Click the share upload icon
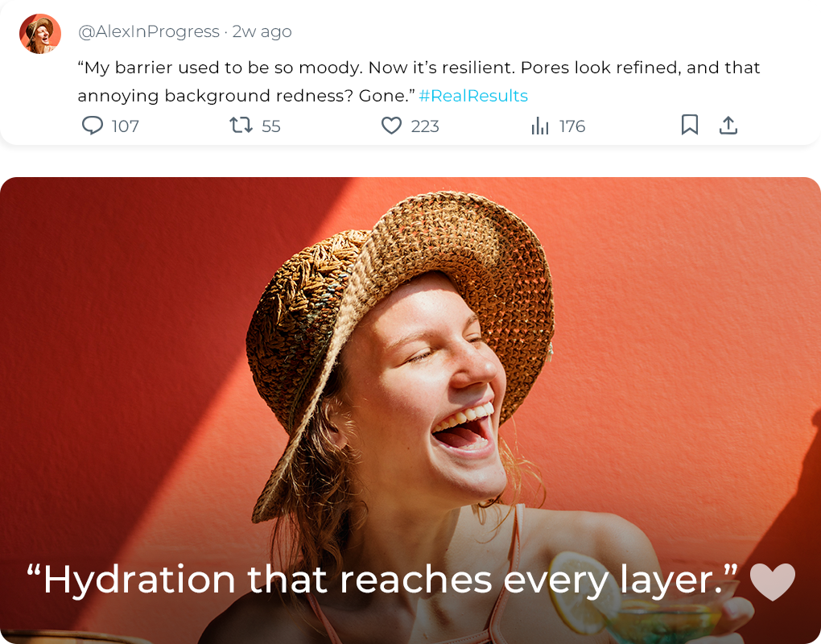 [728, 126]
